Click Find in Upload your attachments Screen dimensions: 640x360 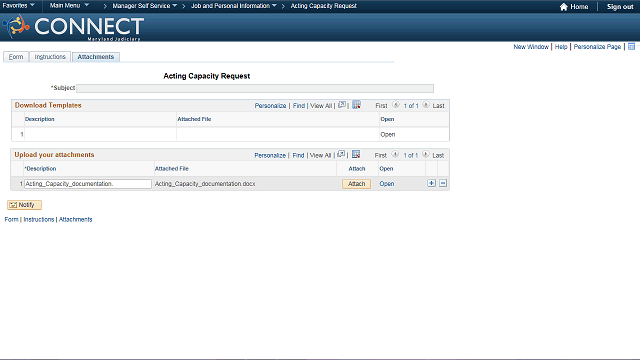pyautogui.click(x=298, y=156)
